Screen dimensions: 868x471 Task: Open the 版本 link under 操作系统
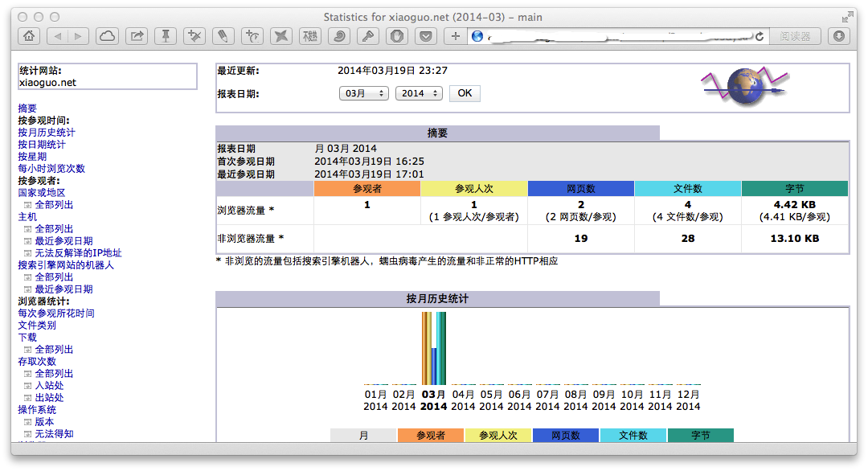point(44,422)
